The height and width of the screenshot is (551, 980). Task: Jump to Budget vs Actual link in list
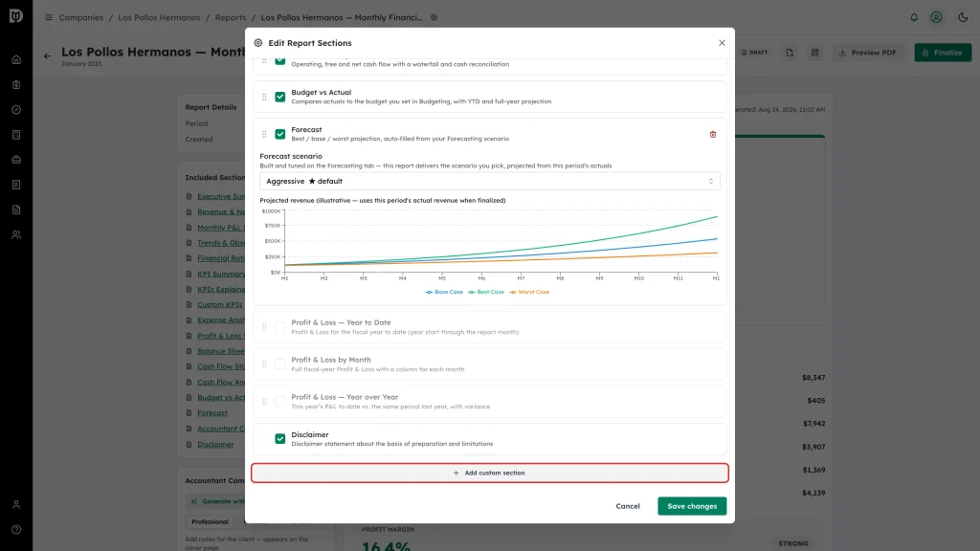click(221, 397)
